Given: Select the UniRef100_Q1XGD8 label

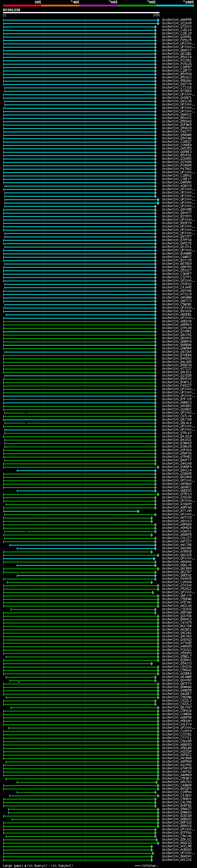Looking at the screenshot, I should [177, 375].
